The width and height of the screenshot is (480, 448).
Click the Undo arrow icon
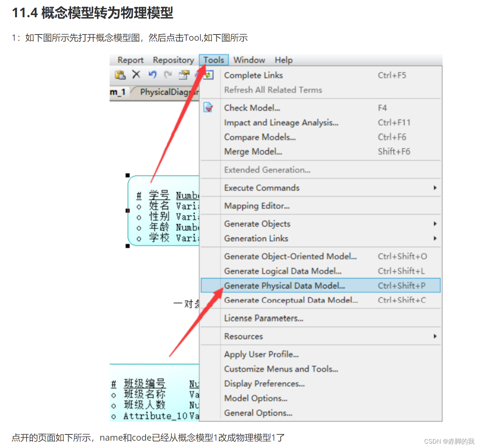pos(153,74)
